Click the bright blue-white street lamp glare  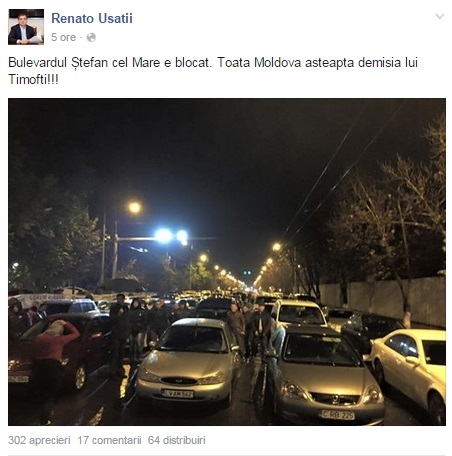coord(172,236)
